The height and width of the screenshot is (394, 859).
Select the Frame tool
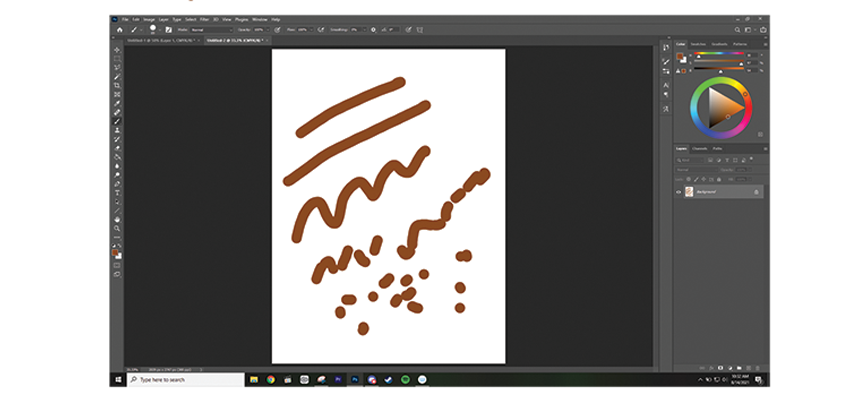coord(117,94)
